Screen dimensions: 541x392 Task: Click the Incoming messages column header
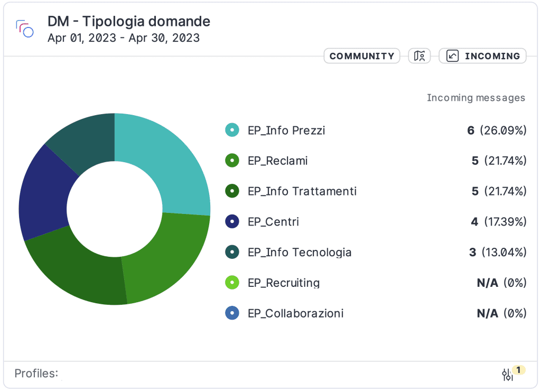coord(476,98)
